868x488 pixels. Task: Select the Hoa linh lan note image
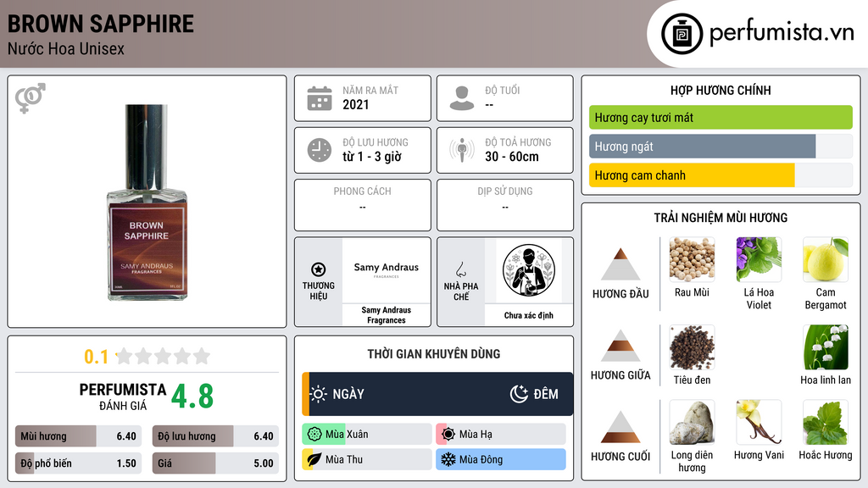(826, 347)
